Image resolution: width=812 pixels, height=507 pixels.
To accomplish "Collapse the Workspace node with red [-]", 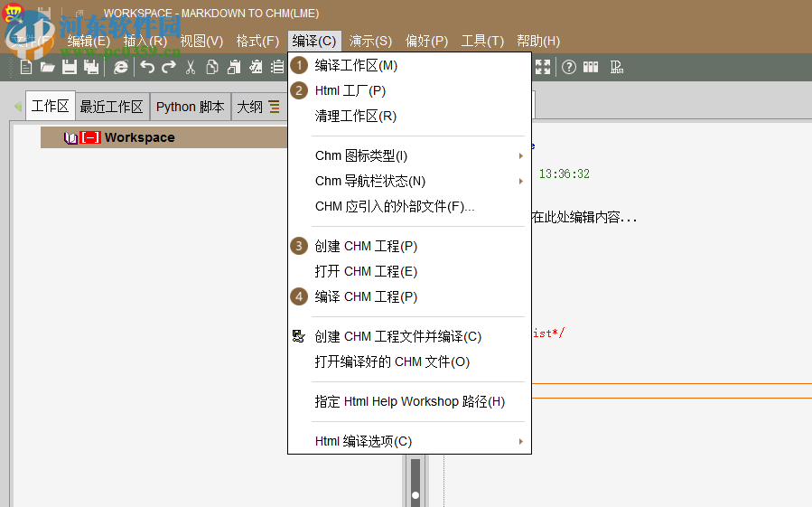I will pyautogui.click(x=90, y=138).
